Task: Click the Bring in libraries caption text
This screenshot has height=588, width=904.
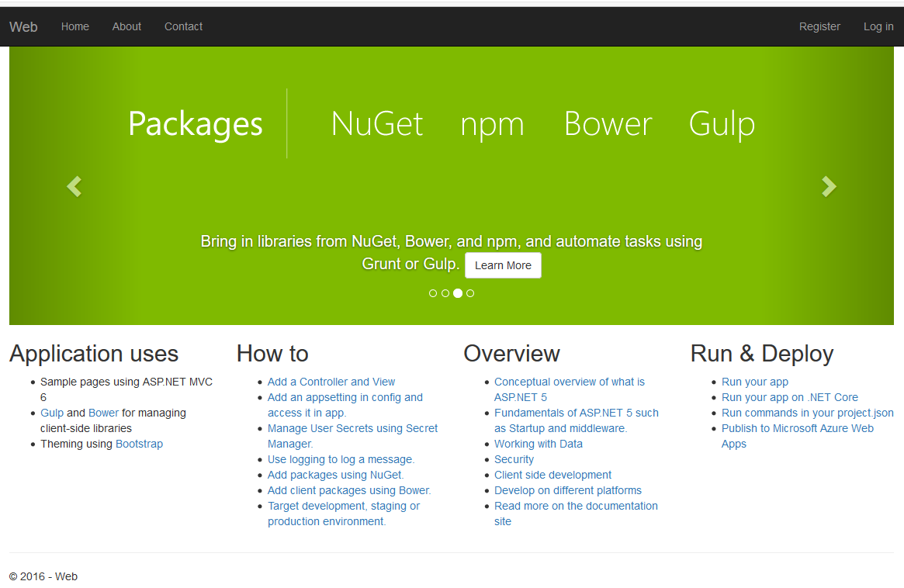Action: [x=452, y=252]
